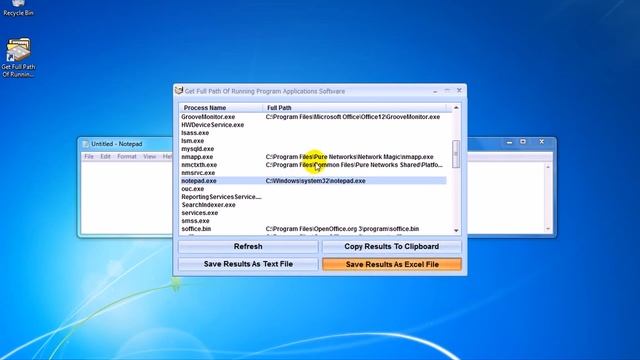Click the Network Magic nmapp.exe path
Image resolution: width=640 pixels, height=360 pixels.
[x=349, y=157]
